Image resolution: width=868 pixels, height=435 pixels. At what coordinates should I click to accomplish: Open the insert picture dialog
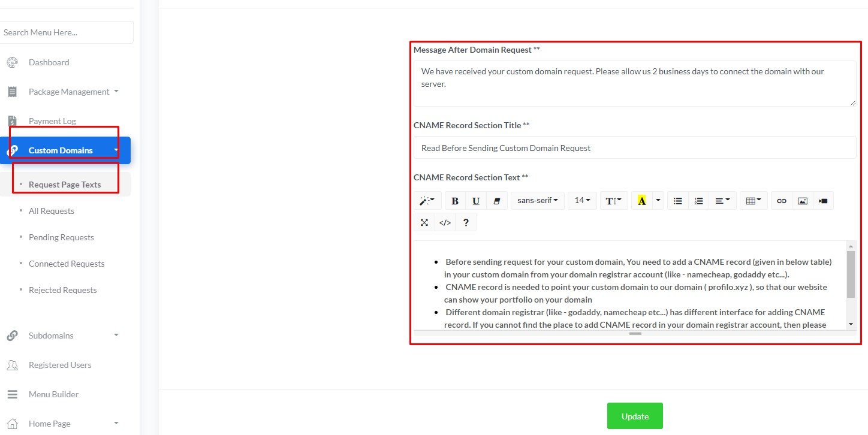point(802,200)
